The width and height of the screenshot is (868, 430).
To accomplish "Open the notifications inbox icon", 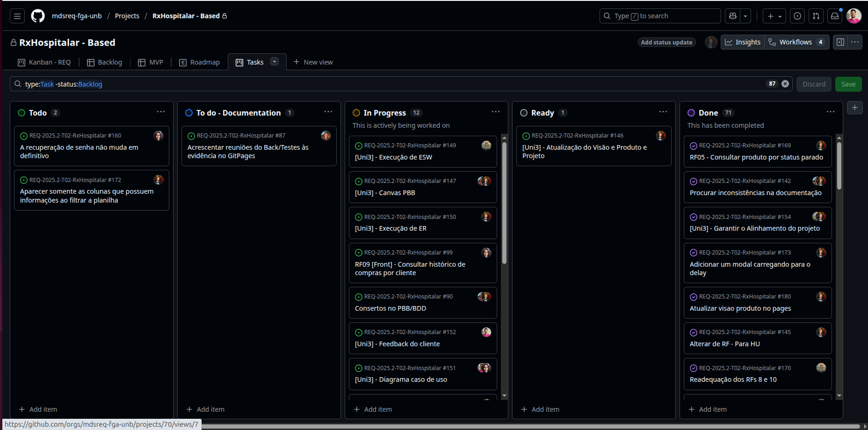I will click(x=835, y=16).
